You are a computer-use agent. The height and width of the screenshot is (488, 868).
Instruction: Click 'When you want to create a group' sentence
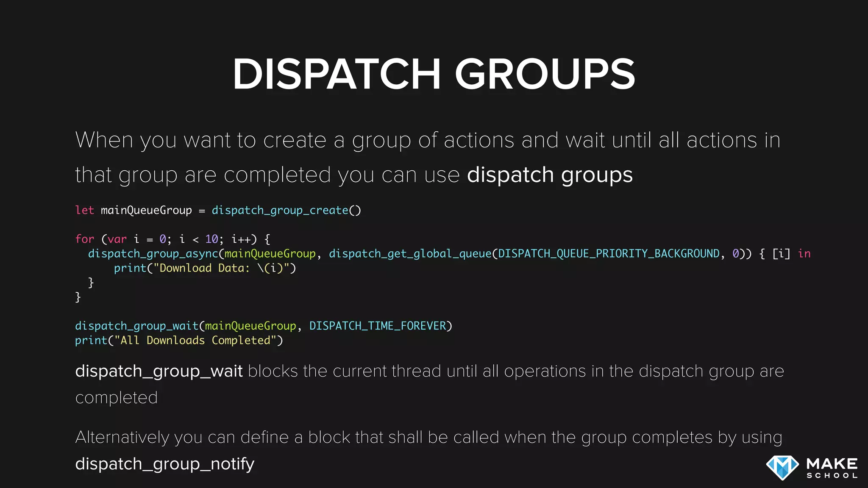click(428, 158)
